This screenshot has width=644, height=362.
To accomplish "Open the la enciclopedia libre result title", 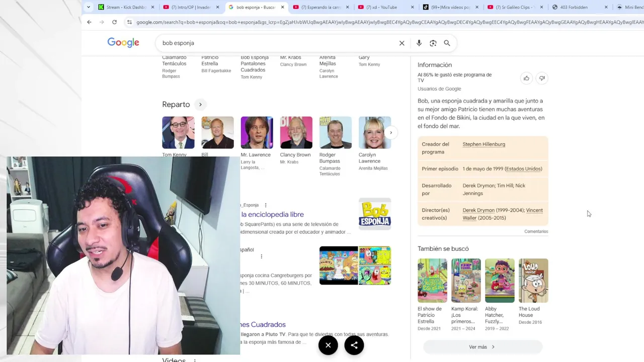I will (272, 215).
